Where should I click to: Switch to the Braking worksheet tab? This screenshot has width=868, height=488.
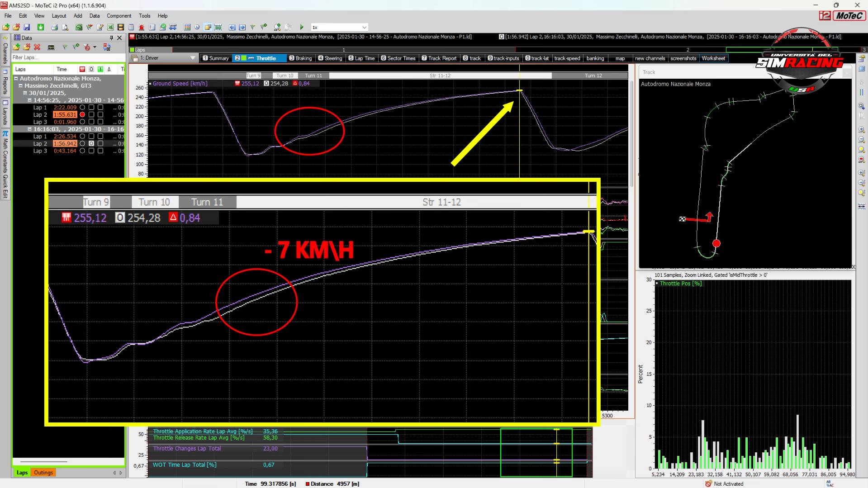tap(300, 58)
